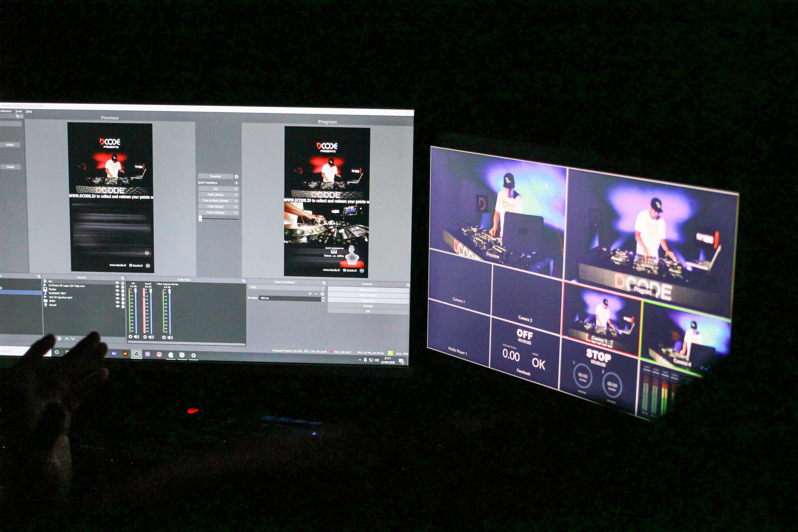Click the Settings button in Controls

click(368, 306)
